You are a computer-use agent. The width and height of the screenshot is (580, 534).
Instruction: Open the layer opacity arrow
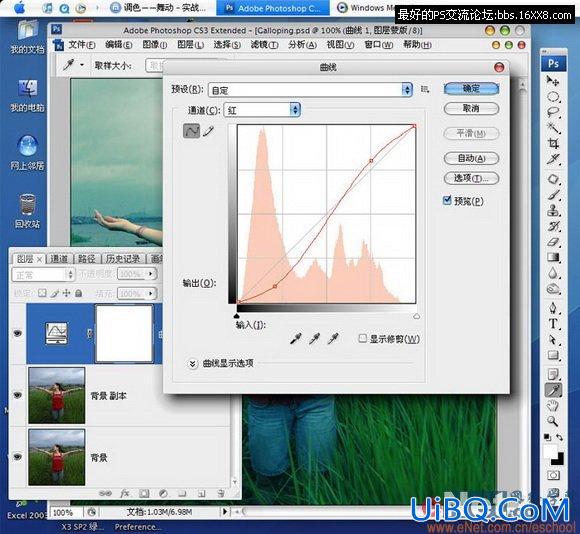click(x=151, y=274)
